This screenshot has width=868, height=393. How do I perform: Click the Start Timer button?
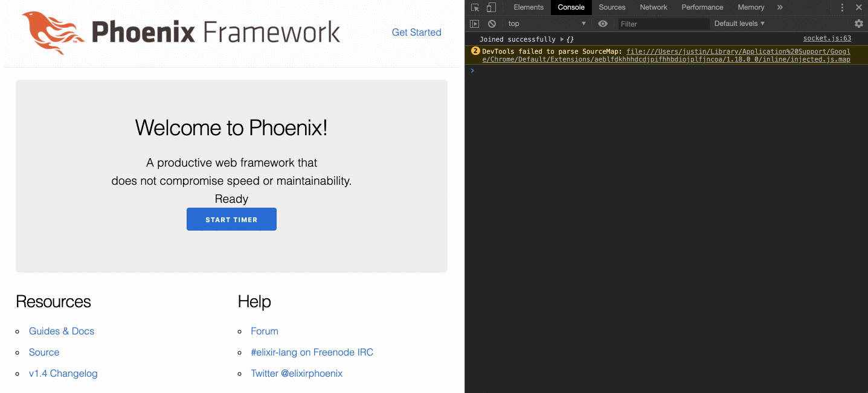coord(231,219)
